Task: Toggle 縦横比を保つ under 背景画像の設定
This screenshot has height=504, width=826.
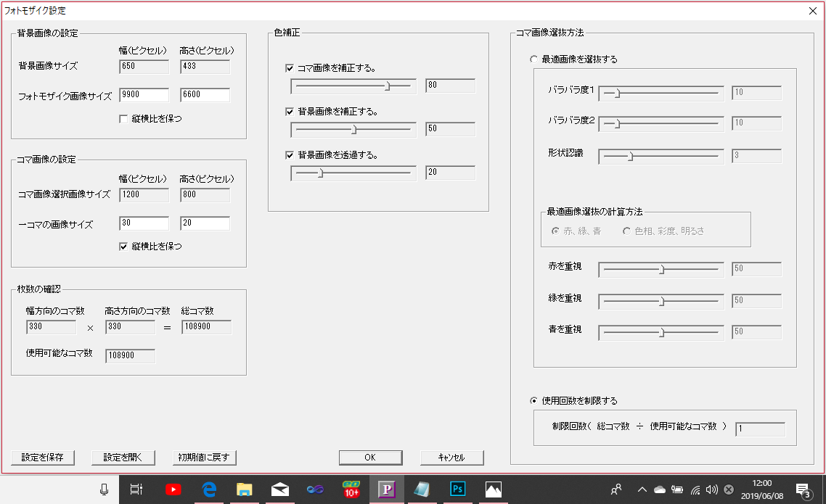Action: coord(123,119)
